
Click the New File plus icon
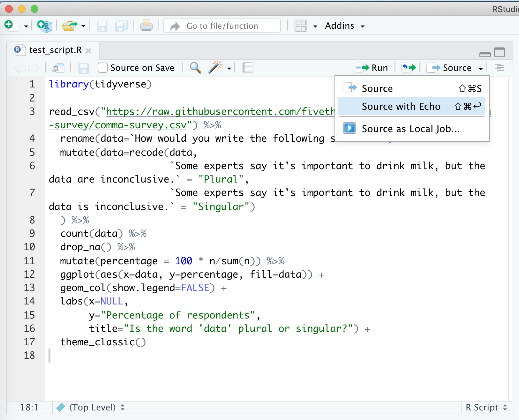9,25
